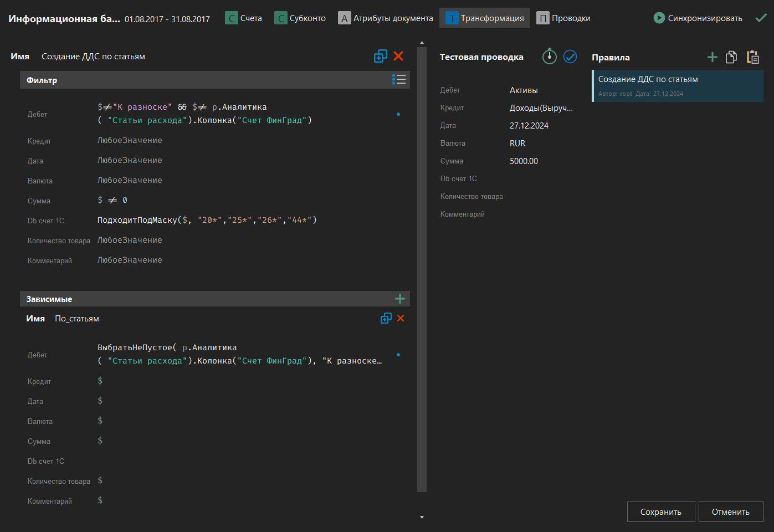Toggle the blue dot beside the Дебет filter formula
Screen dimensions: 774x532
398,114
